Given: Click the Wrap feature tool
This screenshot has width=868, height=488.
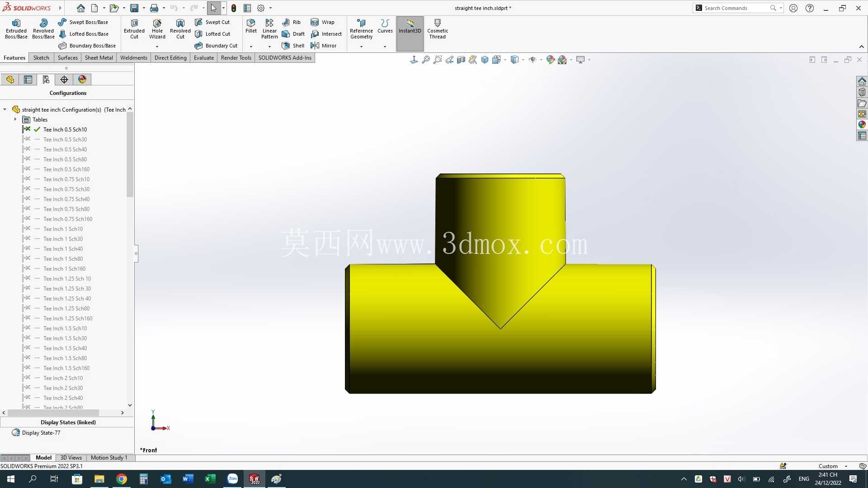Looking at the screenshot, I should (x=322, y=22).
